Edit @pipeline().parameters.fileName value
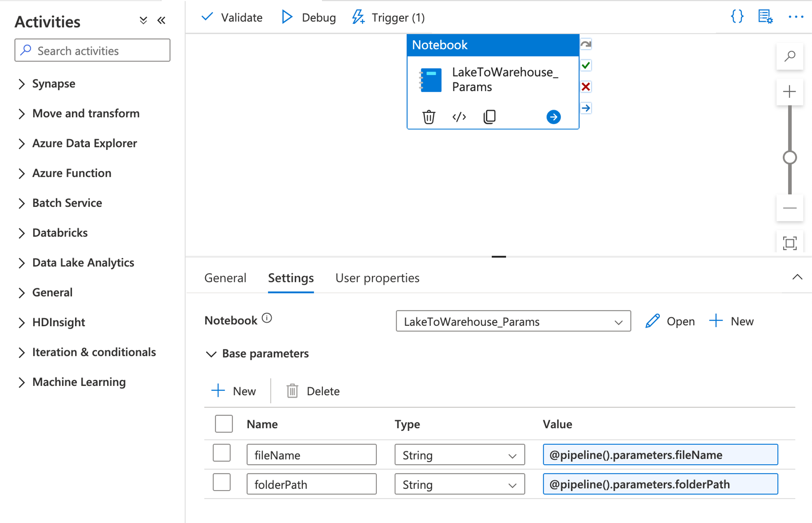The width and height of the screenshot is (812, 523). [661, 454]
